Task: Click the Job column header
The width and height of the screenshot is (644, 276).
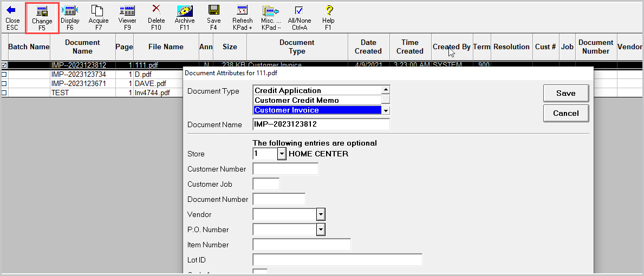Action: click(567, 47)
